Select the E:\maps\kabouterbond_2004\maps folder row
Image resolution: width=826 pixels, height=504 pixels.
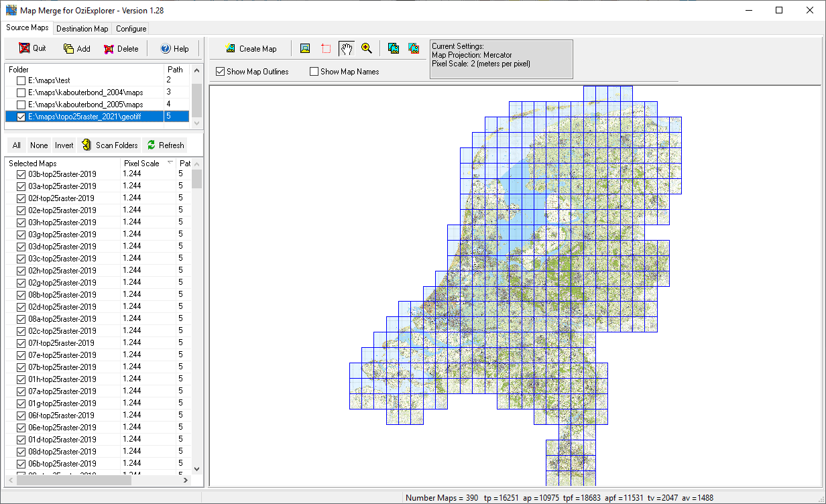(x=99, y=92)
